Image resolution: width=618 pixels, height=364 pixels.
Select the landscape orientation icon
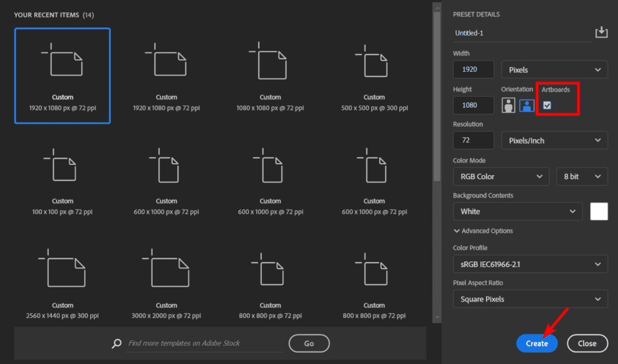[526, 104]
